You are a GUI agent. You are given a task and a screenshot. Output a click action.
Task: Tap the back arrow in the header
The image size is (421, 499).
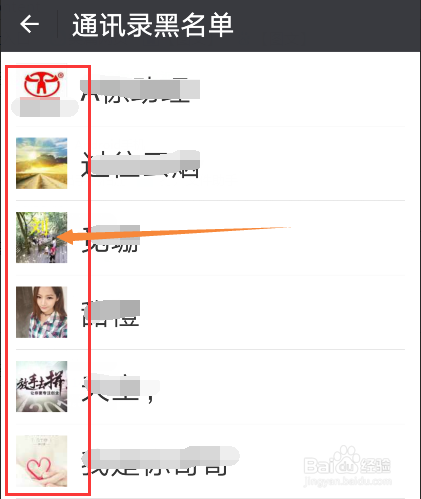click(29, 24)
